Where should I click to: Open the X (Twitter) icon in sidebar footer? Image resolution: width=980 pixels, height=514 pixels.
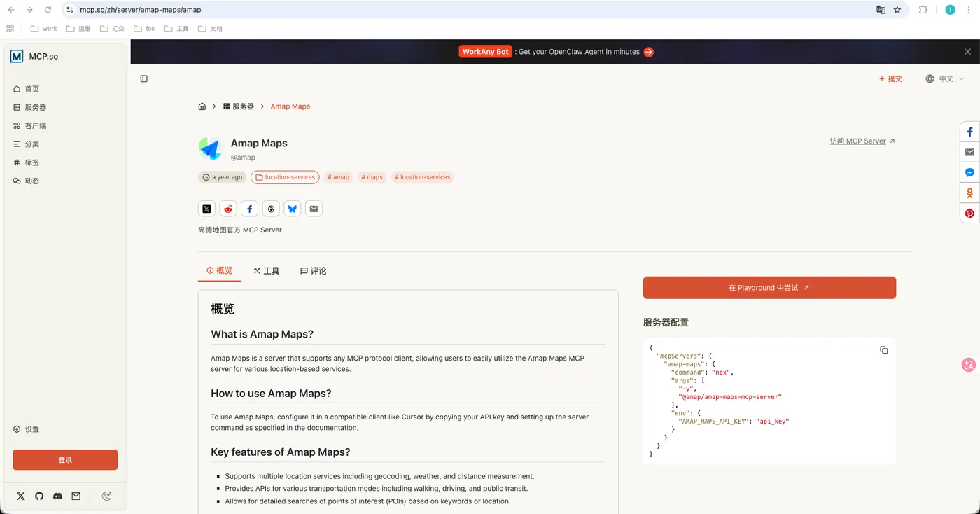point(21,496)
